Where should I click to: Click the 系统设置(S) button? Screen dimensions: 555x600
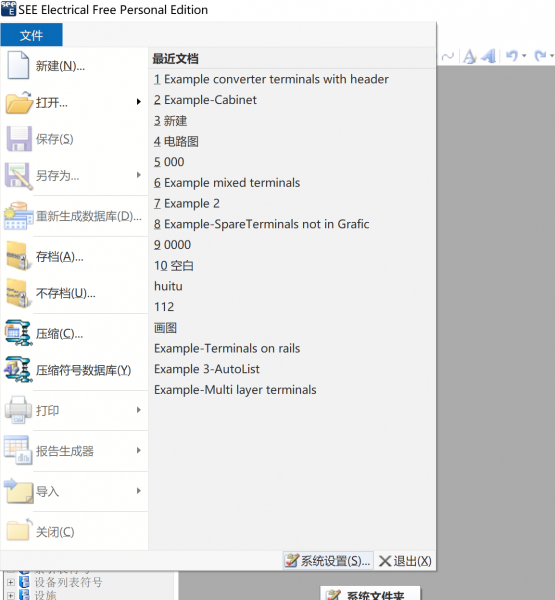[328, 561]
